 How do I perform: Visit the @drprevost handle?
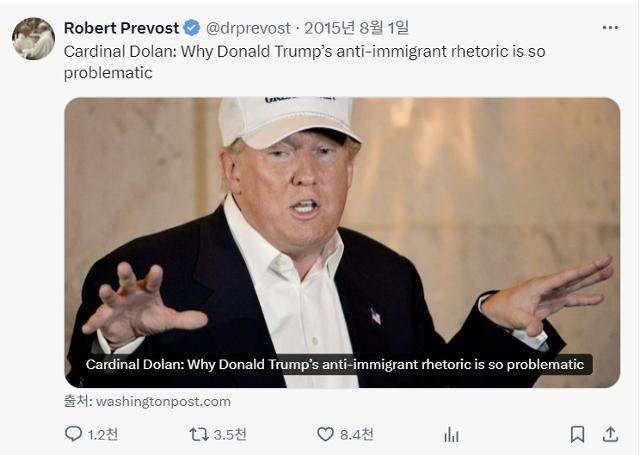coord(248,28)
